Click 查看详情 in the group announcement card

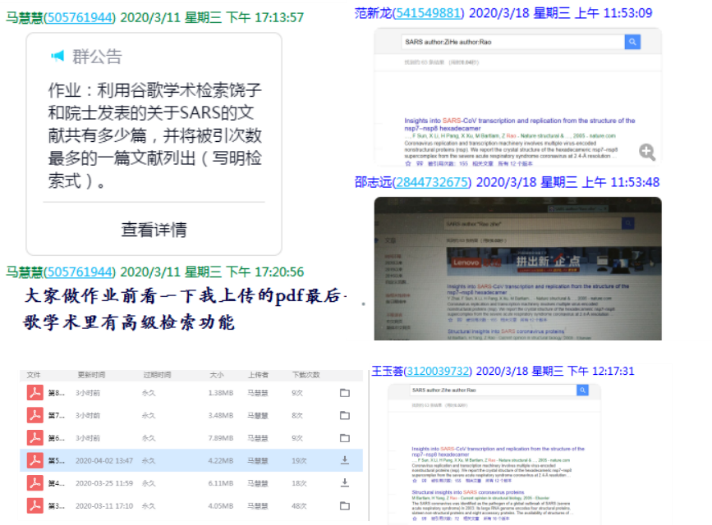[153, 230]
